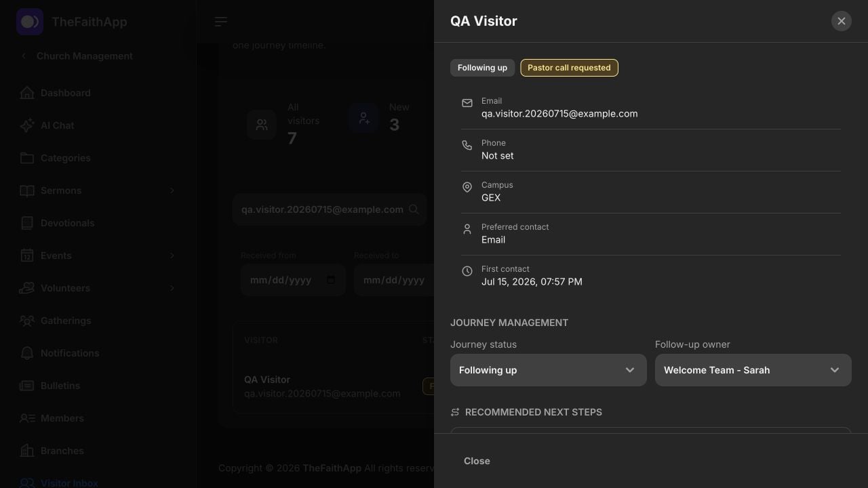Click Dashboard home icon in sidebar

point(27,93)
